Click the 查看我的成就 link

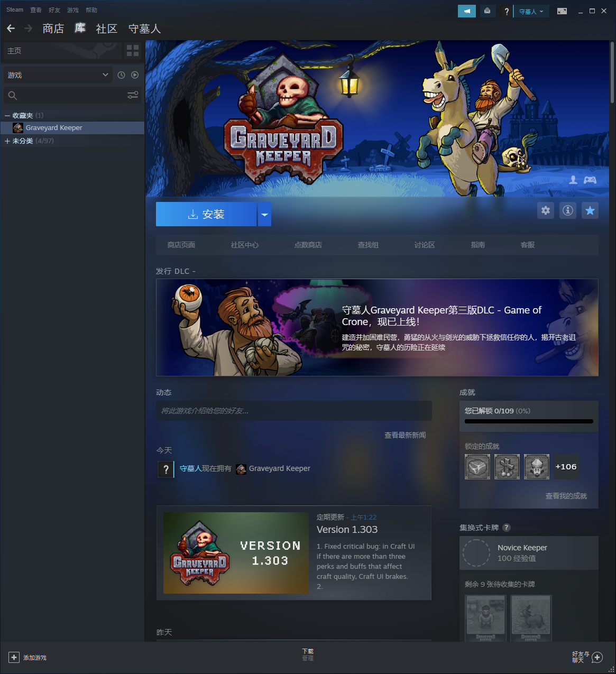(x=566, y=496)
